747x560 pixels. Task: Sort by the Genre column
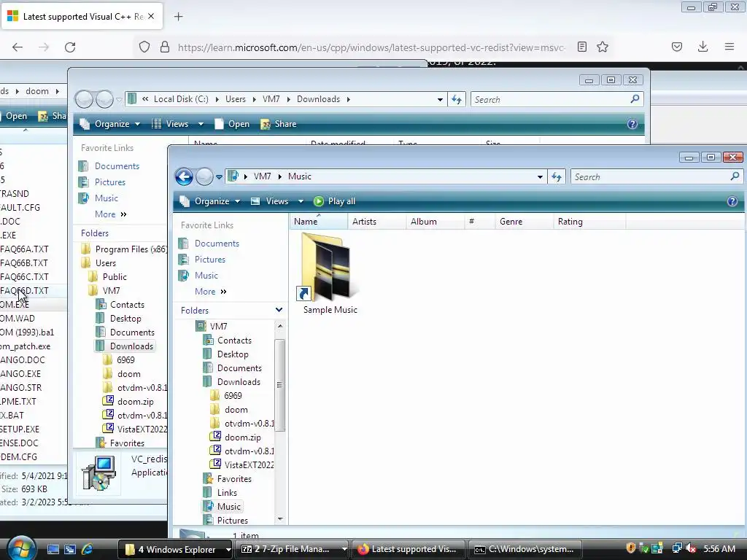[x=523, y=222]
